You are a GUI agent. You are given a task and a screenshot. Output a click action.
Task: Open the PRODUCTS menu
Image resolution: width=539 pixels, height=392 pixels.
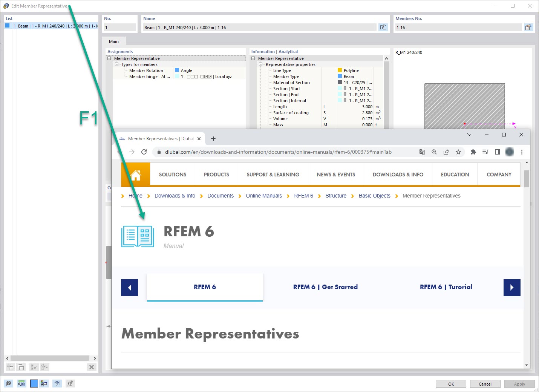[216, 175]
